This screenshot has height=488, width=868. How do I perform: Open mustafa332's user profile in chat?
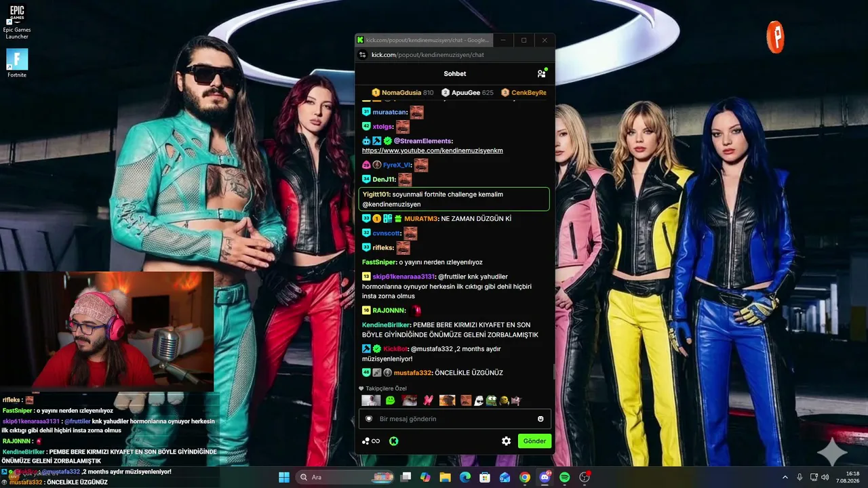click(412, 373)
